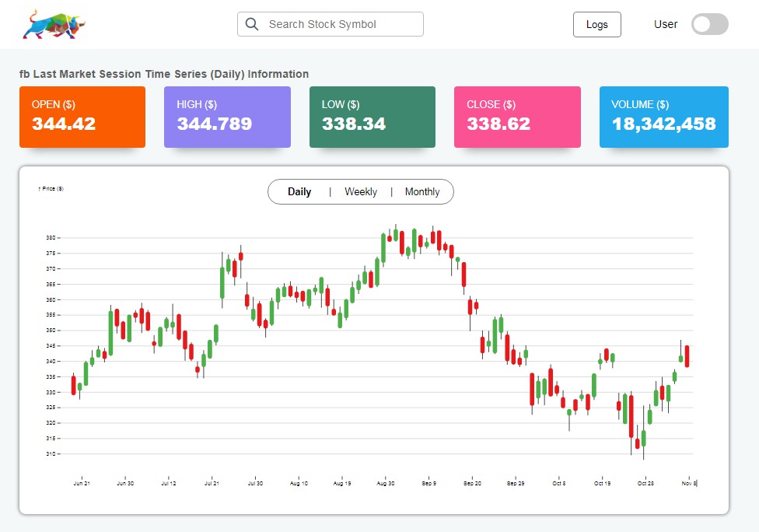Click the magnifying glass search icon
The width and height of the screenshot is (759, 532).
point(252,24)
